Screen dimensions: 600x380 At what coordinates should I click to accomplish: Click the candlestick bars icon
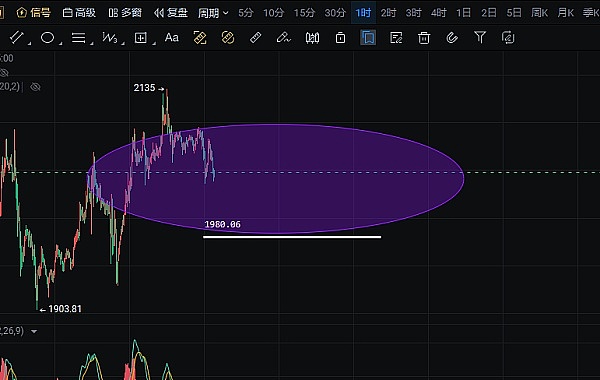pyautogui.click(x=312, y=38)
